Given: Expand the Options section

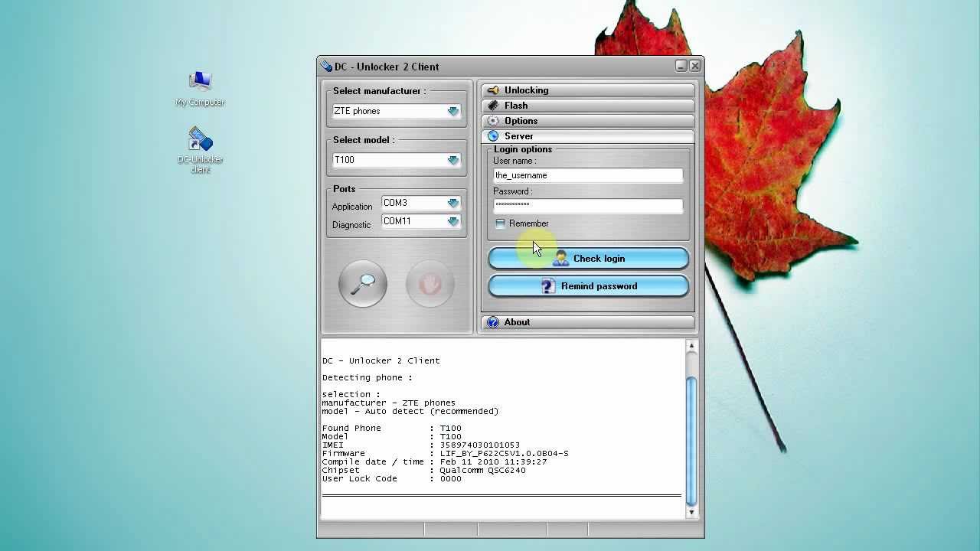Looking at the screenshot, I should click(x=588, y=121).
